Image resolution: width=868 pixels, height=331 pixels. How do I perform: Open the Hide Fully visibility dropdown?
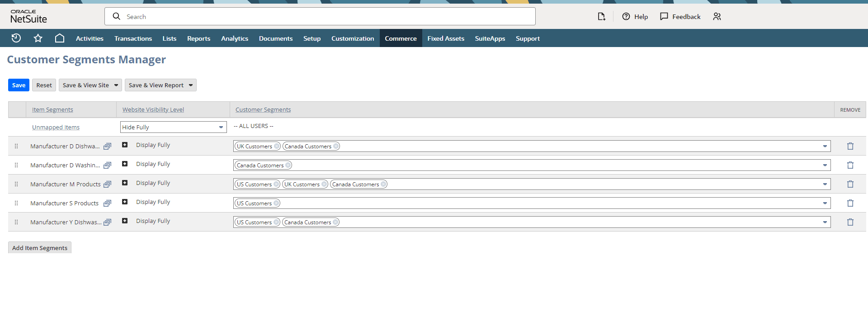point(173,127)
